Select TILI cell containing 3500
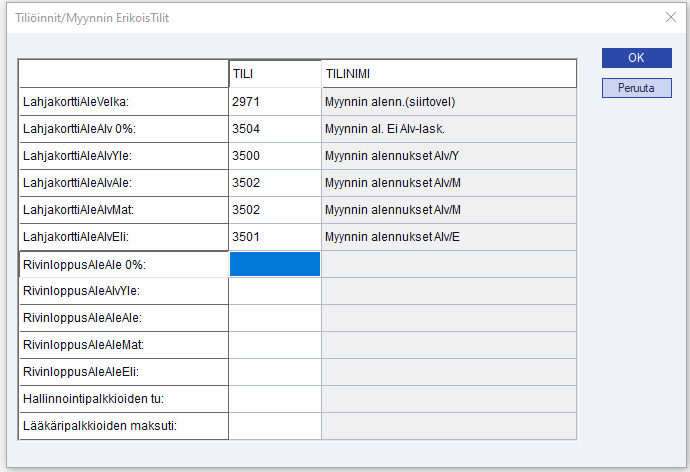The image size is (690, 472). pyautogui.click(x=275, y=155)
